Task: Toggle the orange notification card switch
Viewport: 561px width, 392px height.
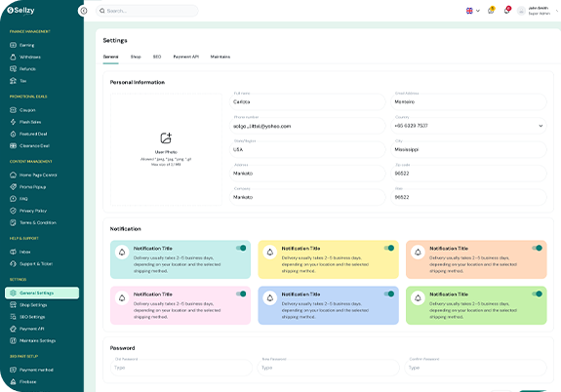Action: pos(537,248)
